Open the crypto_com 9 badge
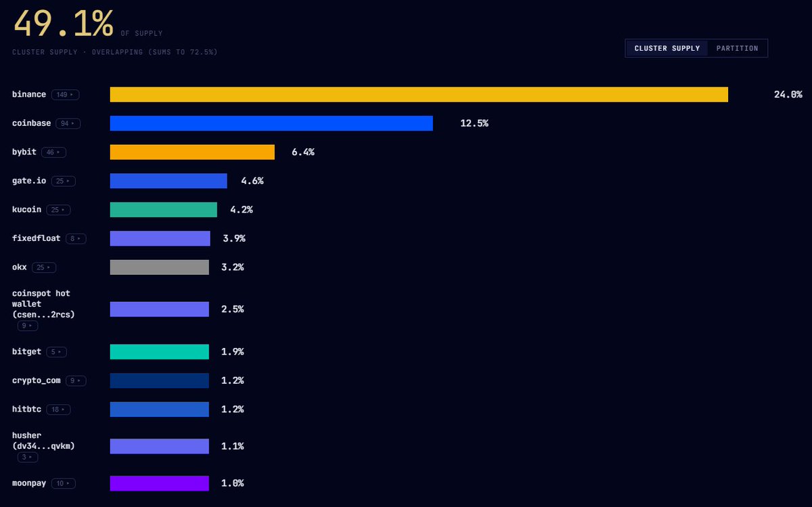 pos(76,381)
